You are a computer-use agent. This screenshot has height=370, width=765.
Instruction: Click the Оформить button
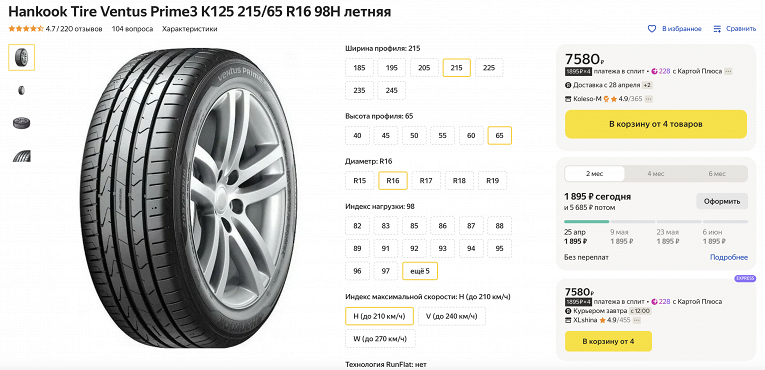point(722,201)
